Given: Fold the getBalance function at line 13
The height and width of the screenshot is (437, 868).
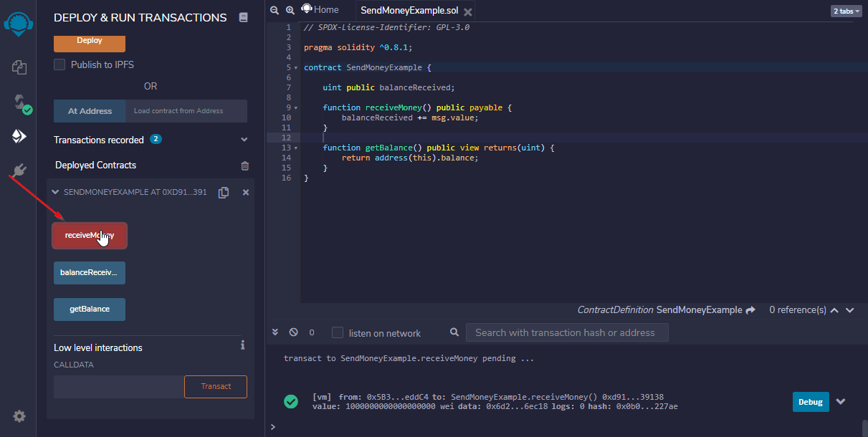Looking at the screenshot, I should pyautogui.click(x=296, y=148).
